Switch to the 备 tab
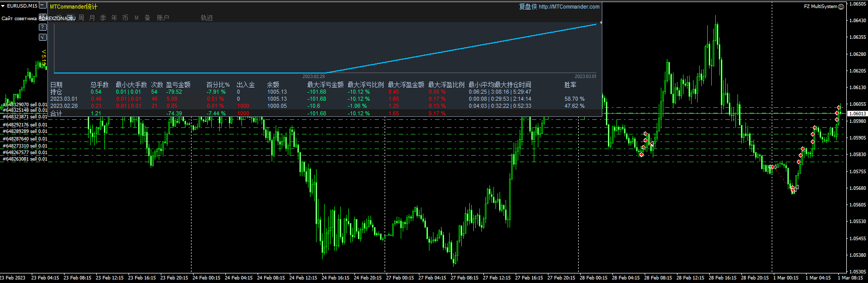Viewport: 868px width, 283px height. pos(147,18)
